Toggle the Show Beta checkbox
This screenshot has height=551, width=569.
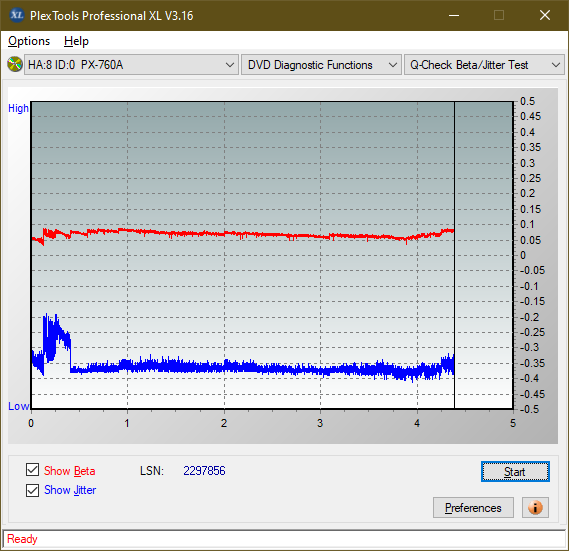[x=32, y=470]
